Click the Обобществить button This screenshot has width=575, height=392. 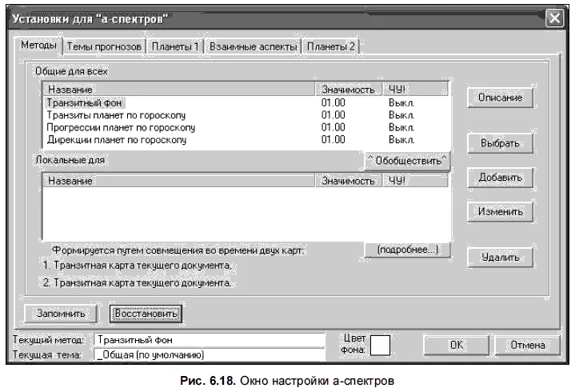408,161
